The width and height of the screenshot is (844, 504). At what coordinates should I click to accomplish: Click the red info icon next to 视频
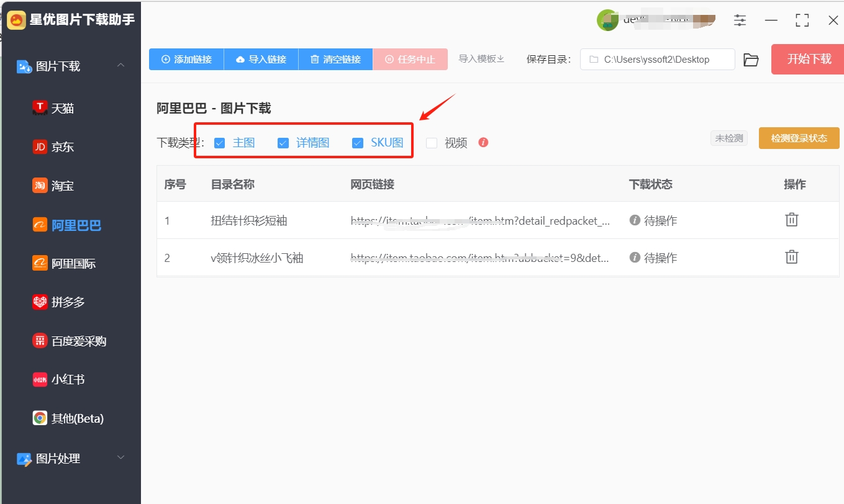click(x=483, y=142)
